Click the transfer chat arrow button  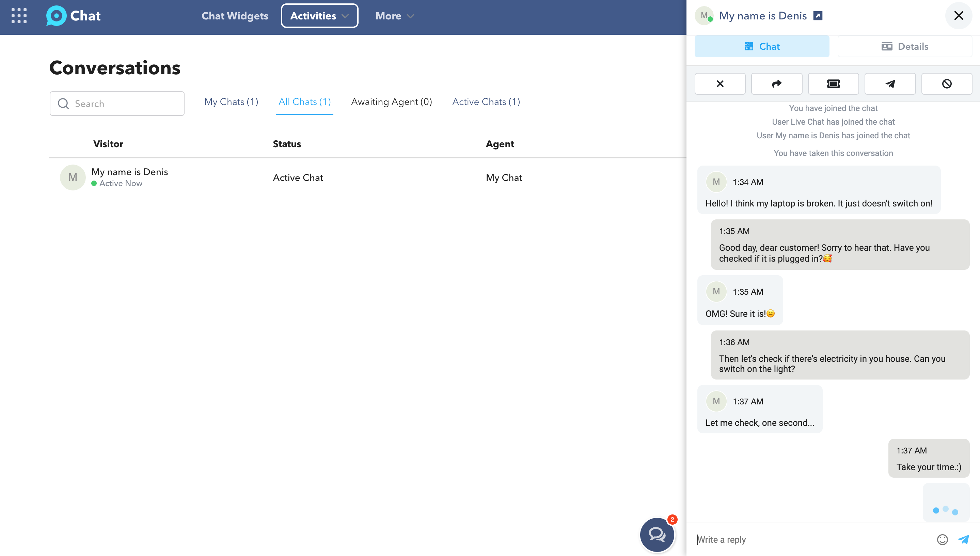click(x=777, y=83)
